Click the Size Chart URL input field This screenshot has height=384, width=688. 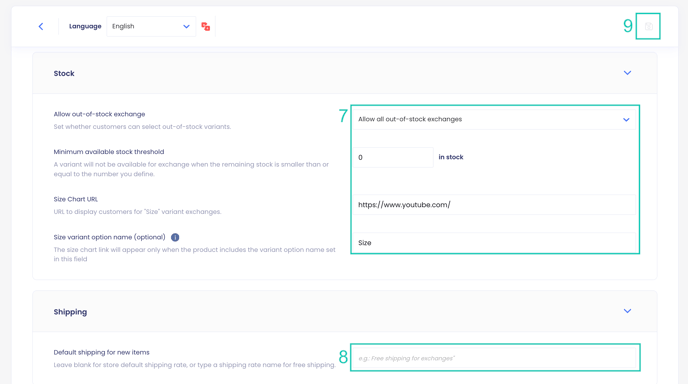[x=494, y=205]
